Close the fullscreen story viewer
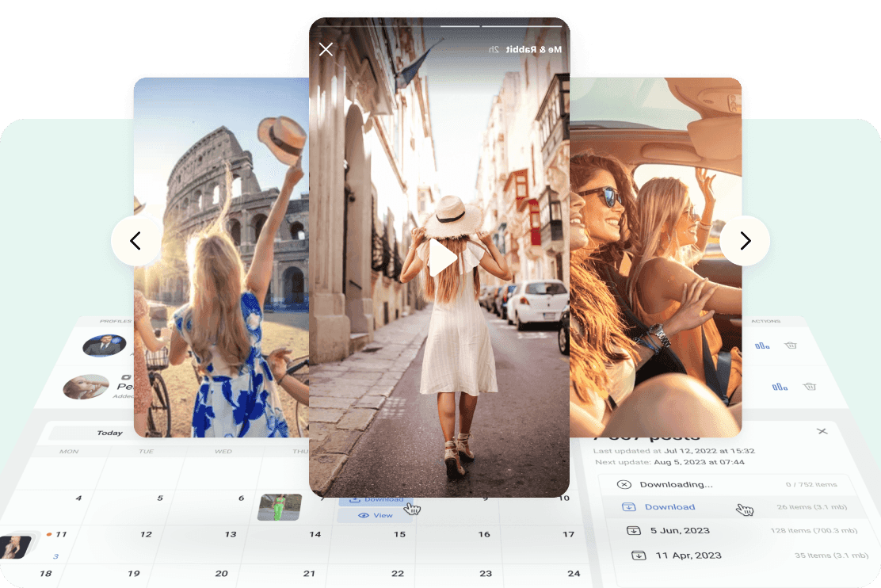The image size is (881, 588). click(x=326, y=49)
